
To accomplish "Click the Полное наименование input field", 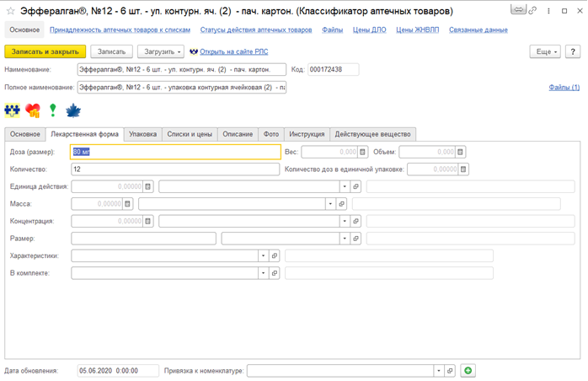I will pyautogui.click(x=181, y=88).
